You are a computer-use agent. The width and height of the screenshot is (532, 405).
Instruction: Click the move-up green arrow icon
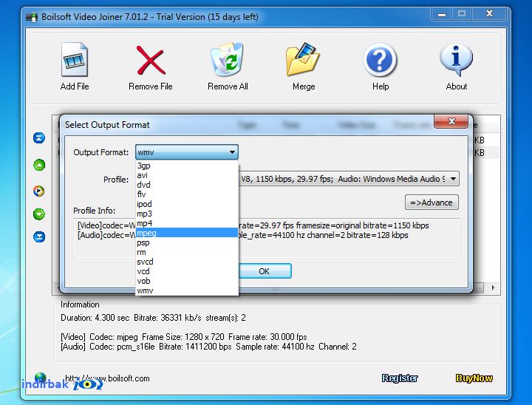pos(39,165)
